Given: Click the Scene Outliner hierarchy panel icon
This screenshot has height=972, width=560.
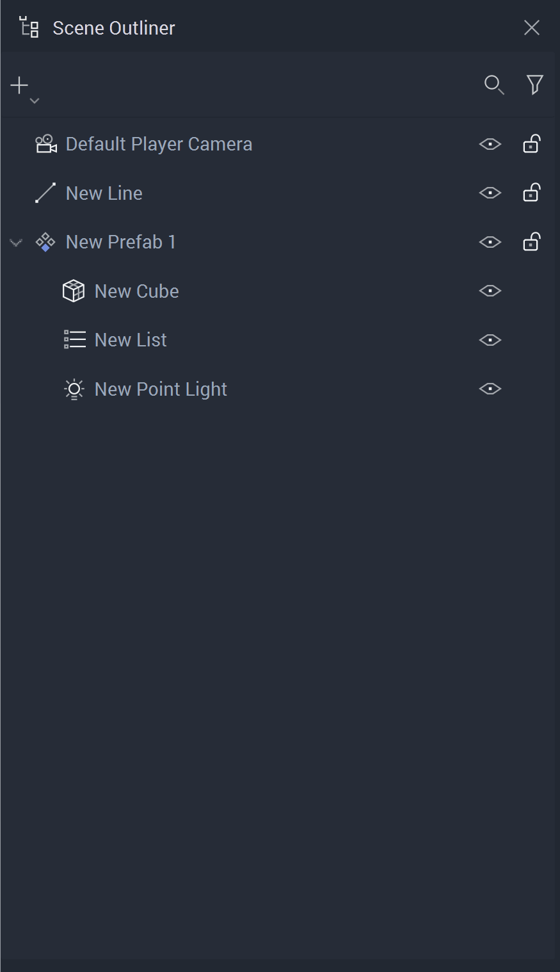Looking at the screenshot, I should tap(29, 28).
